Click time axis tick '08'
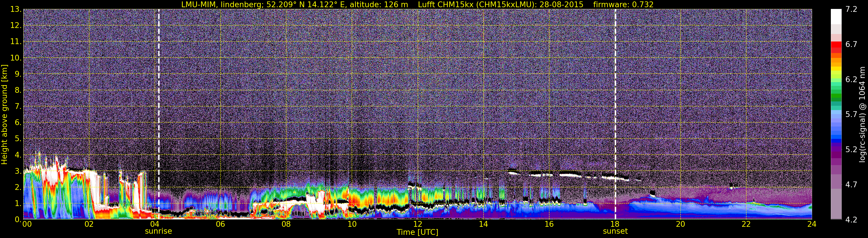 (286, 224)
